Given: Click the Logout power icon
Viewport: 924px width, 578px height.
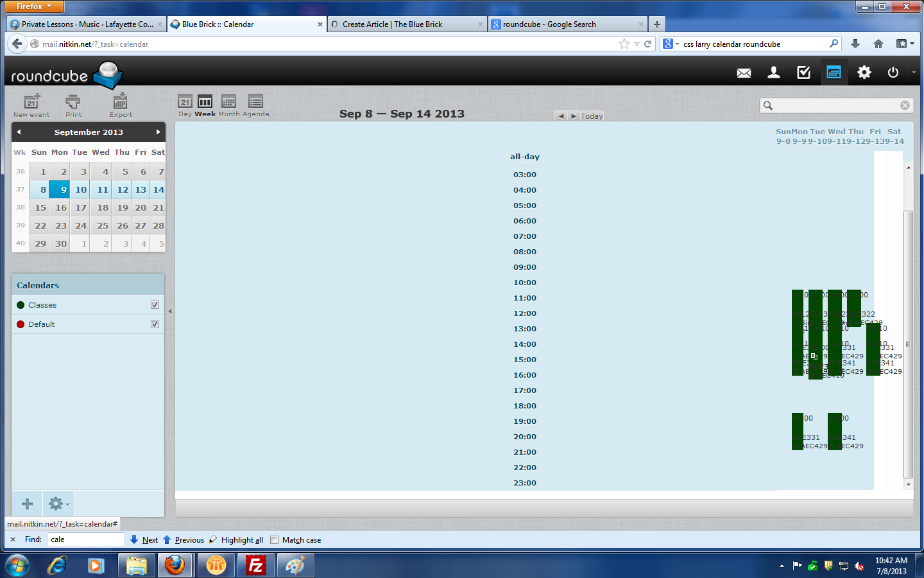Looking at the screenshot, I should pos(893,73).
